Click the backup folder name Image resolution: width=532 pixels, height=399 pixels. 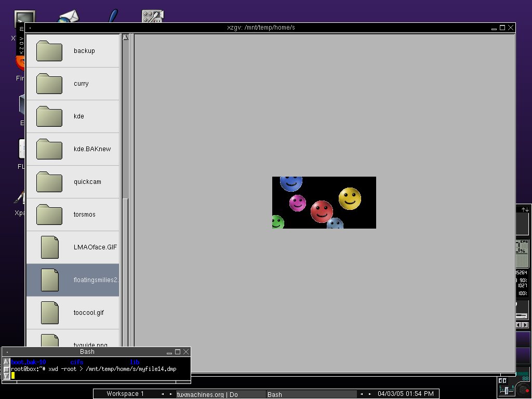[x=84, y=51]
